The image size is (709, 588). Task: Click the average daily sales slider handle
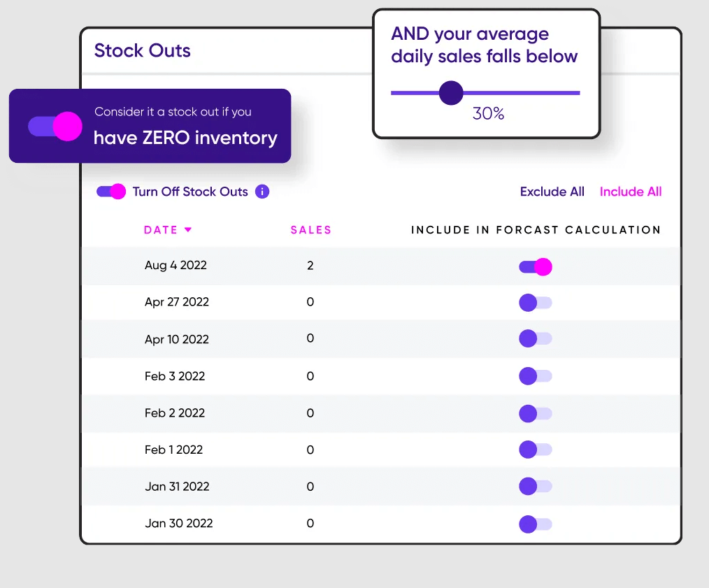tap(451, 92)
